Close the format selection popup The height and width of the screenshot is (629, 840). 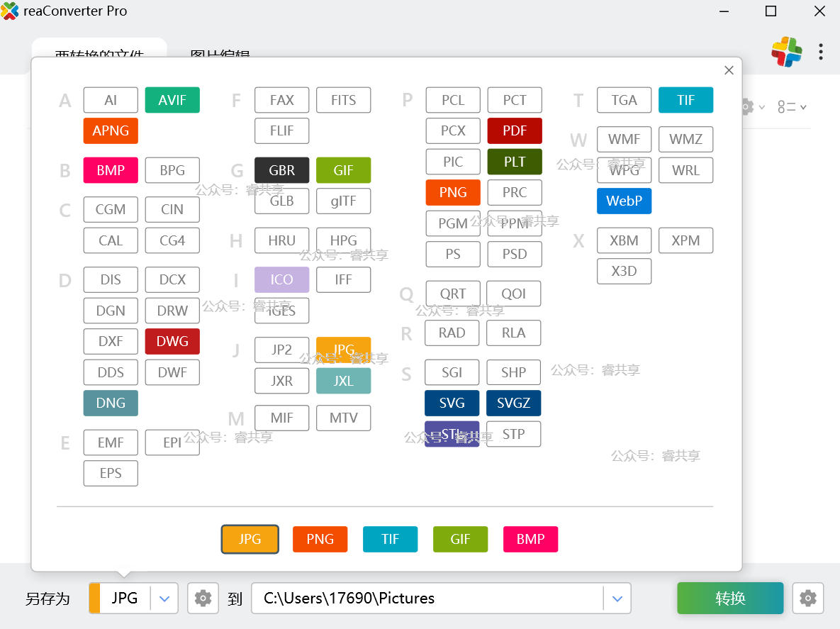tap(728, 70)
